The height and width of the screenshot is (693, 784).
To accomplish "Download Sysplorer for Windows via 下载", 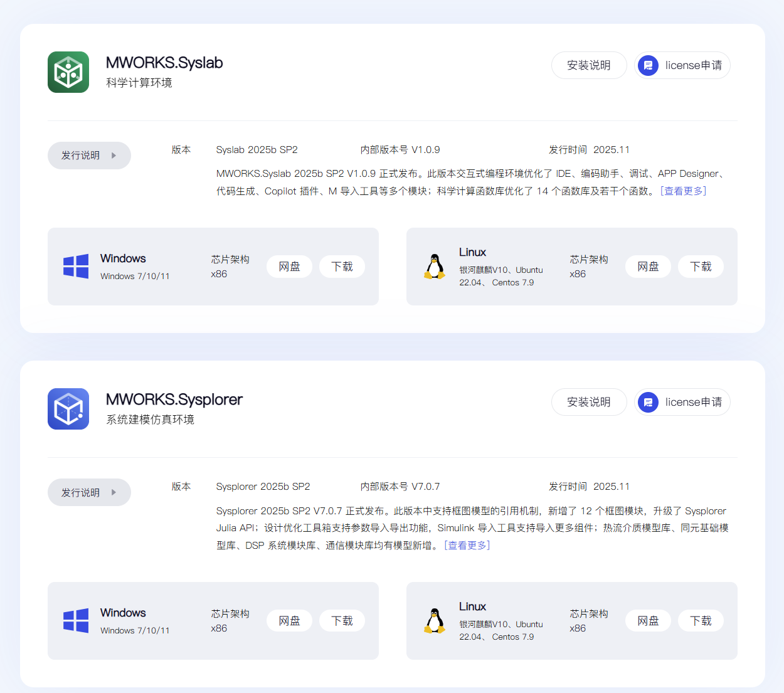I will 342,621.
